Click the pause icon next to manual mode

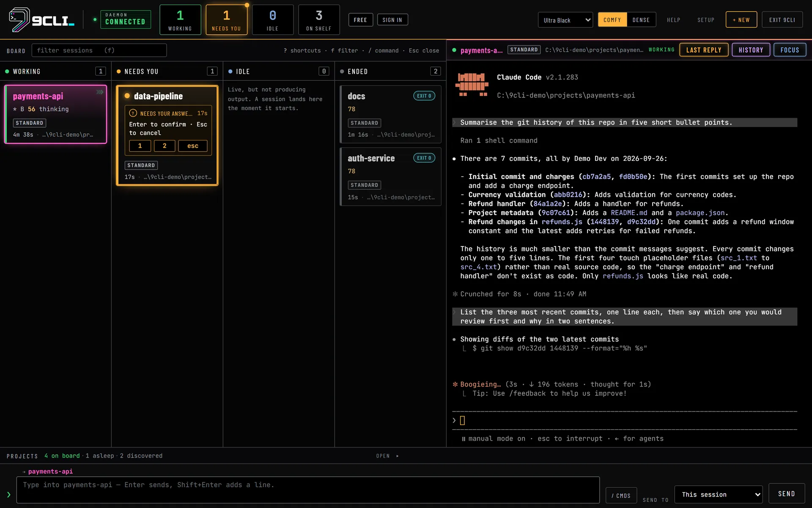(x=464, y=439)
